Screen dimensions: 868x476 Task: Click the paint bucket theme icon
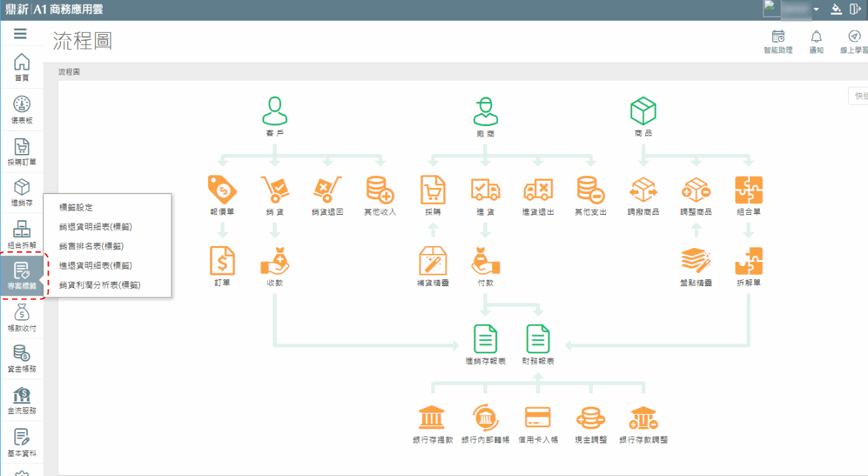[836, 9]
